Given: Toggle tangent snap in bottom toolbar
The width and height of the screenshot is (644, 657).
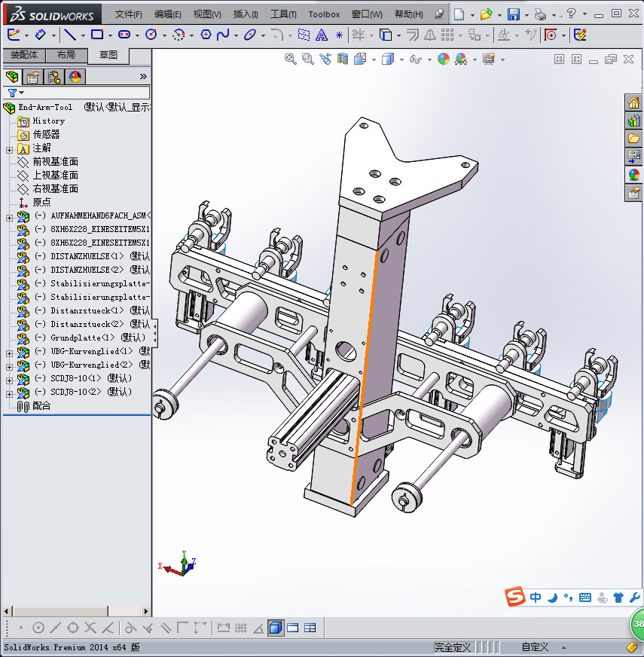Looking at the screenshot, I should pyautogui.click(x=130, y=628).
